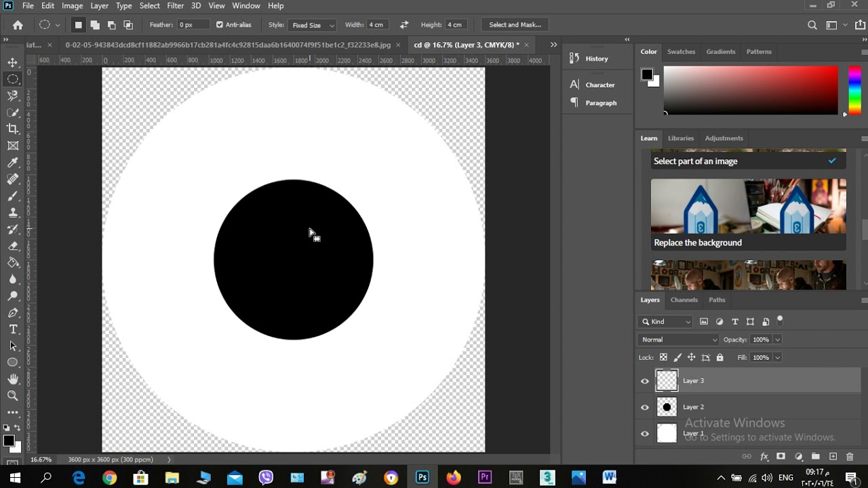Hide Layer 3 with eye icon
Screen dimensions: 868x488
click(x=645, y=381)
